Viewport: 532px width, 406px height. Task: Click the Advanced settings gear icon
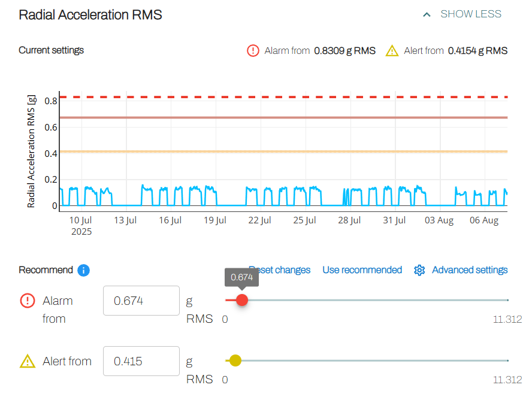click(419, 270)
